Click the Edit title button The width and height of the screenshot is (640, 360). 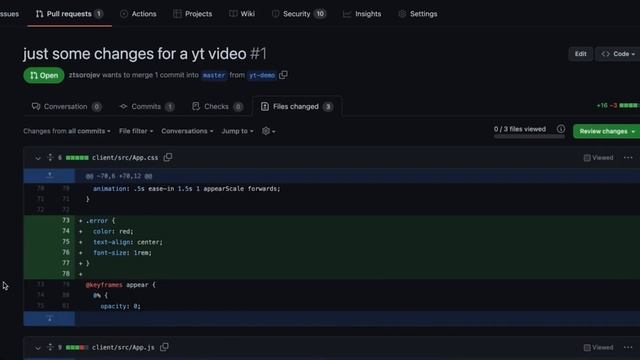click(x=580, y=54)
